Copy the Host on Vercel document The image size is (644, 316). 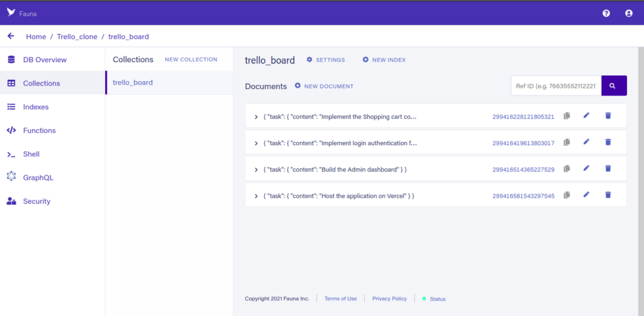point(567,195)
